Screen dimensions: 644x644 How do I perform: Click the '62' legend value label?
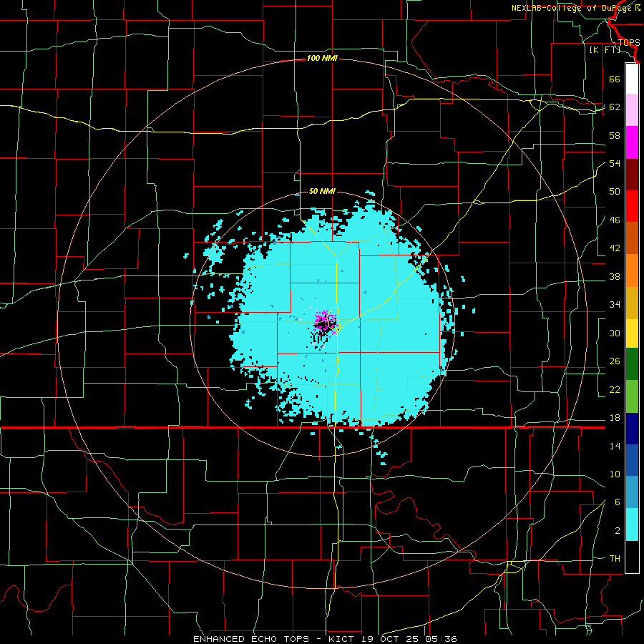(x=615, y=107)
